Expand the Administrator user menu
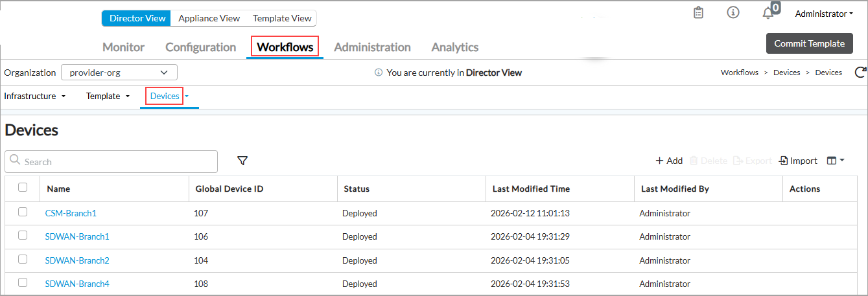 pyautogui.click(x=823, y=14)
